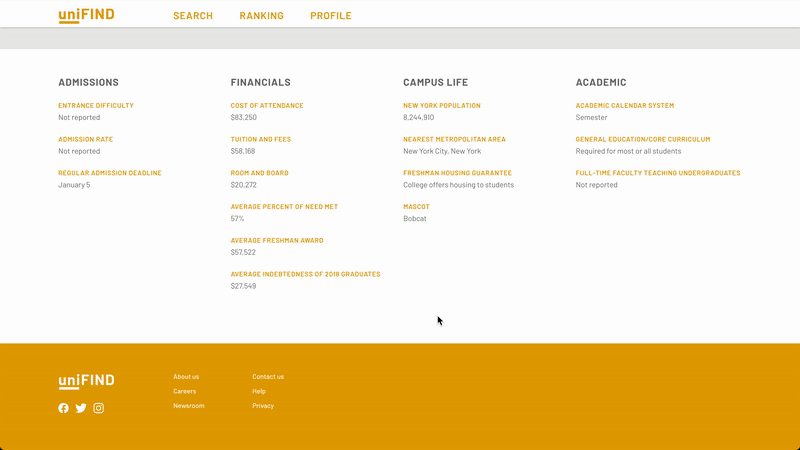The width and height of the screenshot is (800, 450).
Task: Click the REGULAR ADMISSION DEADLINE label
Action: 110,173
